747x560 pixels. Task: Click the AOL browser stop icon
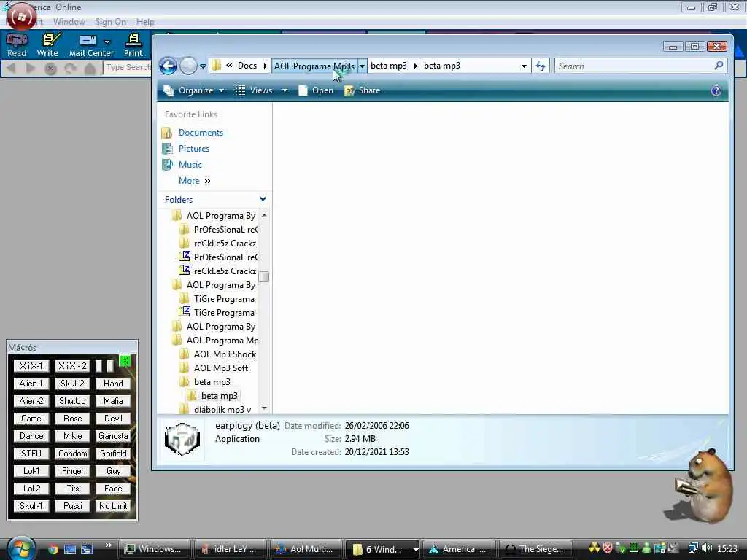(x=50, y=69)
